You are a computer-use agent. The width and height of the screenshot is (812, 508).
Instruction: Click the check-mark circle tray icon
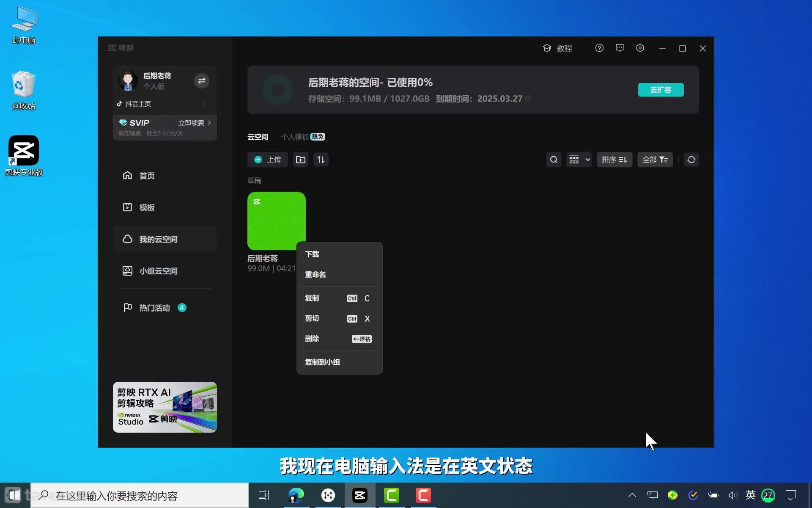point(693,495)
